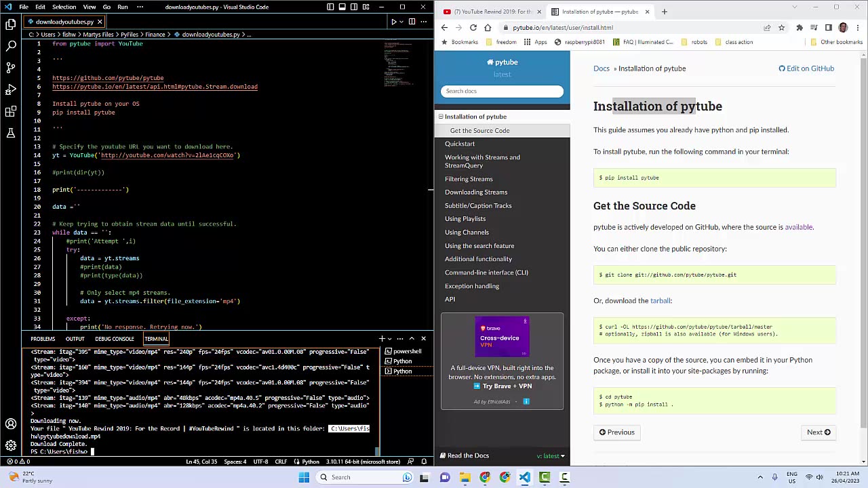The height and width of the screenshot is (488, 868).
Task: Close the terminal panel
Action: [x=423, y=338]
